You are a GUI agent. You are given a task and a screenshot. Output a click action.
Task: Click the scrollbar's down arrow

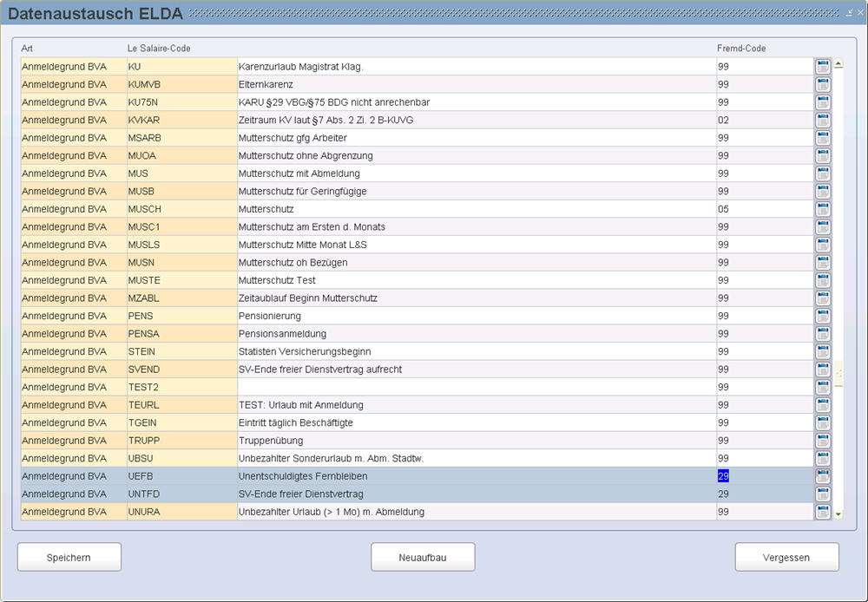838,514
